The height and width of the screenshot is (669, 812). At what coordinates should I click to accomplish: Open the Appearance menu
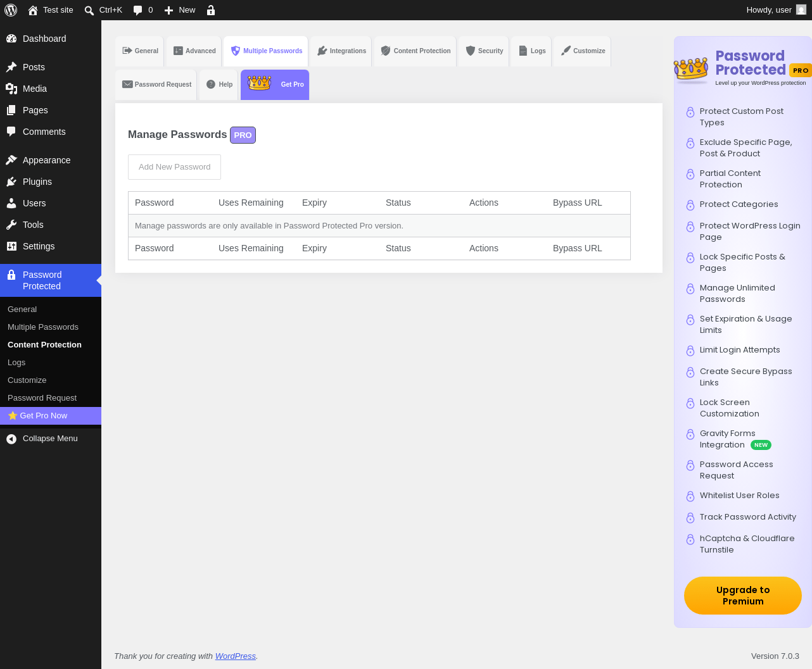(x=51, y=160)
